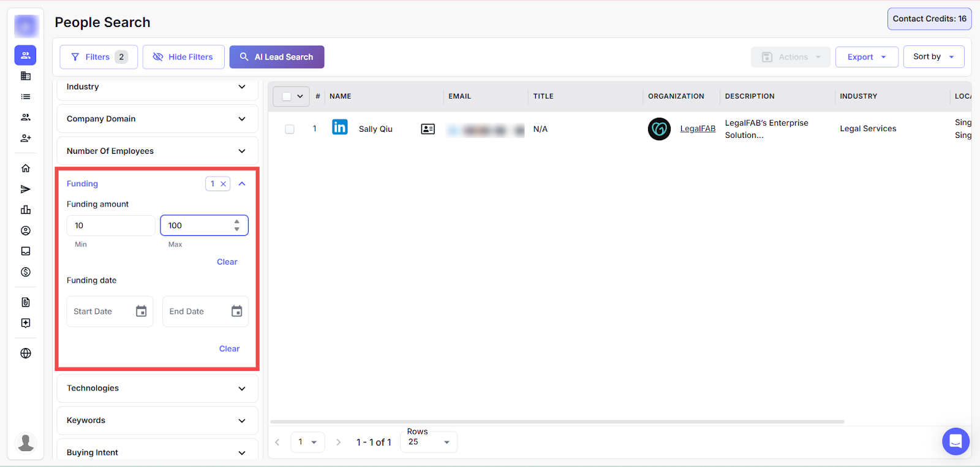Screen dimensions: 980x467
Task: Open the home icon in the sidebar
Action: (x=26, y=168)
